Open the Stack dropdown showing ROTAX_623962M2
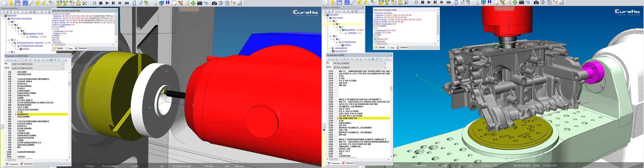This screenshot has height=168, width=644. click(359, 67)
